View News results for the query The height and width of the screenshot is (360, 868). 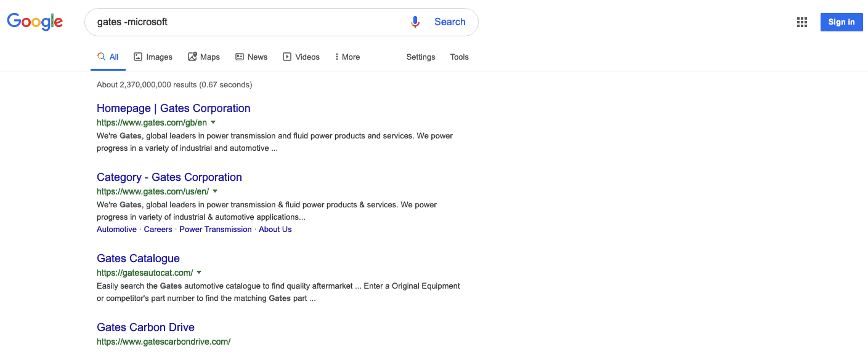click(251, 57)
